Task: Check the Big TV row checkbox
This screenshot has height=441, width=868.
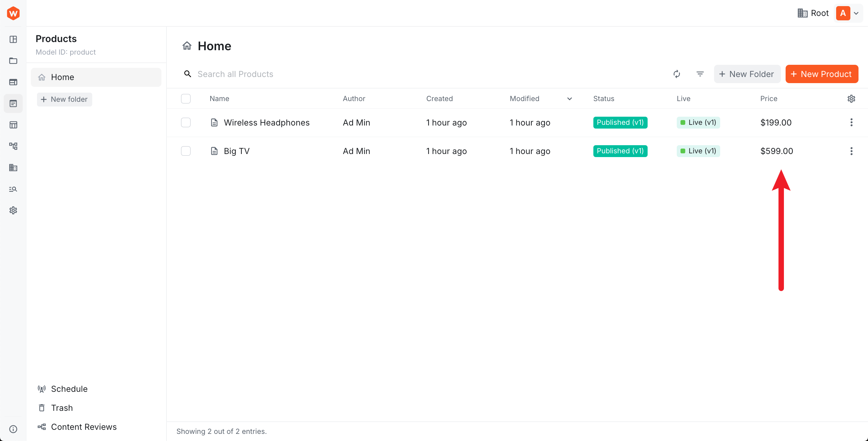Action: click(x=186, y=151)
